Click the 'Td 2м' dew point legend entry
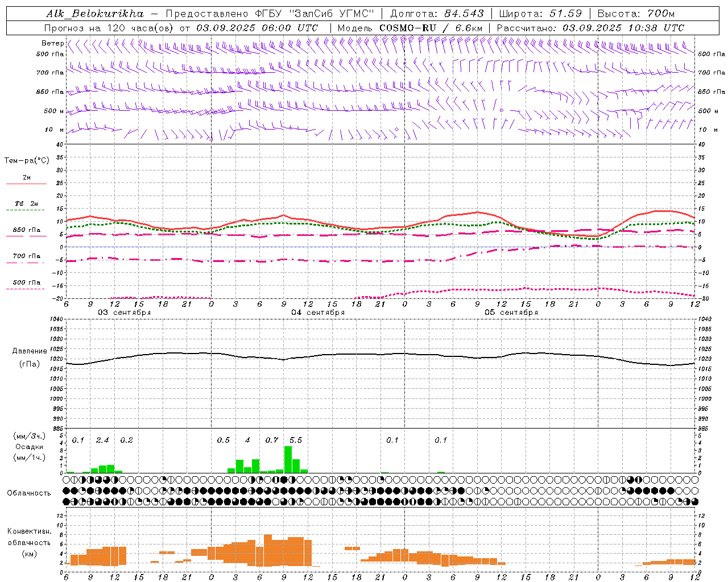Viewport: 728px width, 582px height. (x=26, y=203)
